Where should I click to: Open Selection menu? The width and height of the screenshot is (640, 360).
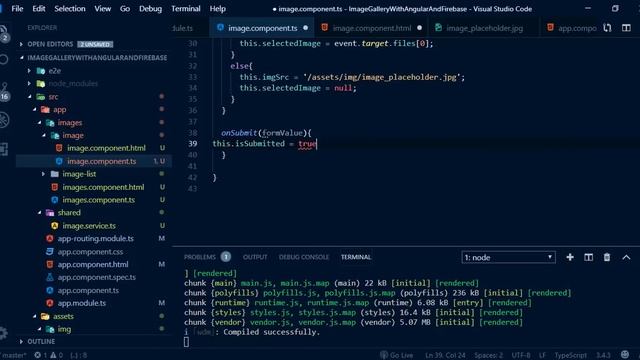click(70, 9)
